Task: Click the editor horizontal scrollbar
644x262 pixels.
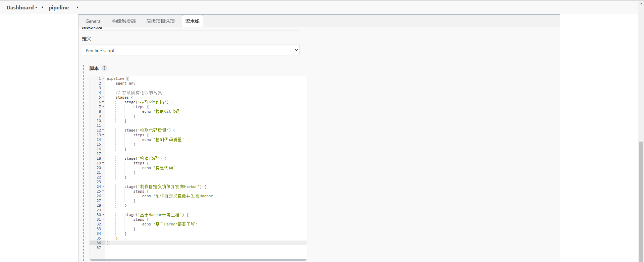Action: click(x=198, y=260)
